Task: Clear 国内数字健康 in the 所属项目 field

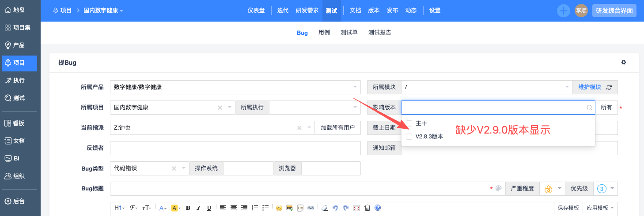Action: pos(220,108)
